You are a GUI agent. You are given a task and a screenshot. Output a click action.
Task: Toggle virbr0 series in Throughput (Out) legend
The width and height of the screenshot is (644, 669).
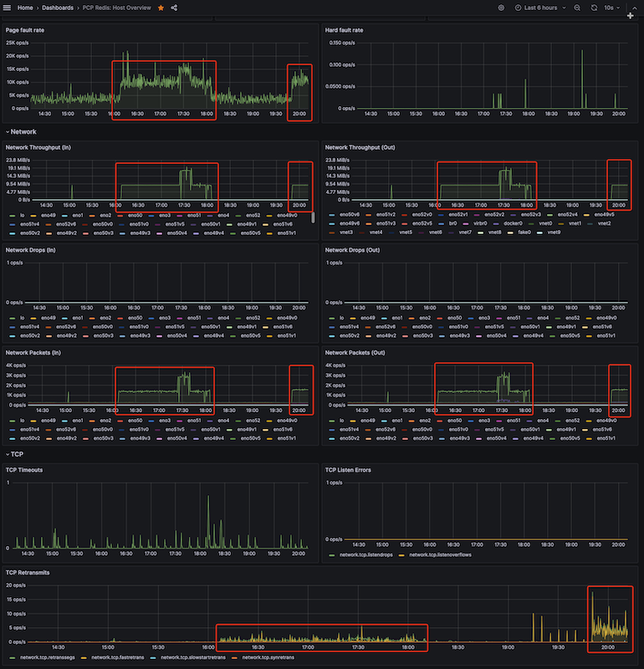point(480,223)
